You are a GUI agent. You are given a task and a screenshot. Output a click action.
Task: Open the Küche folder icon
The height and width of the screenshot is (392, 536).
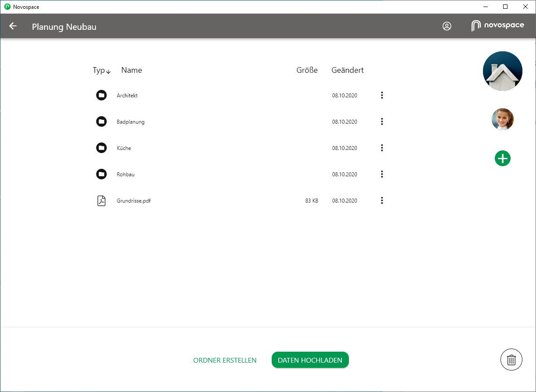(101, 148)
